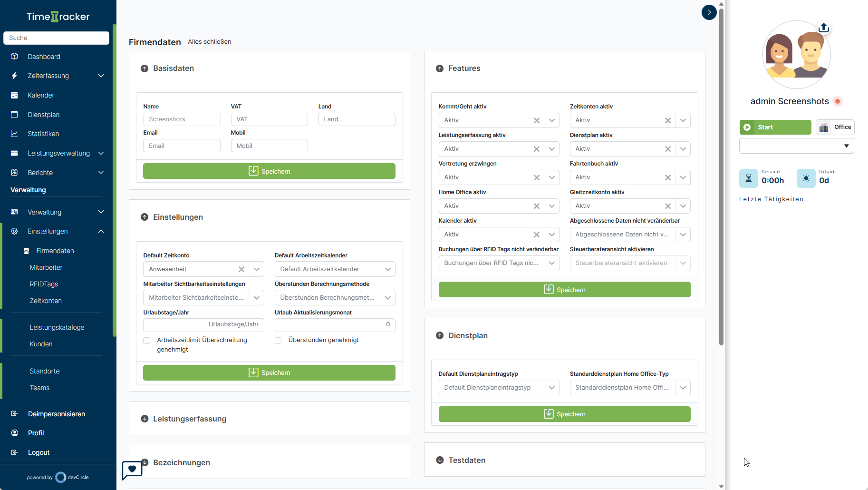Click the Statistiken chart icon

pyautogui.click(x=14, y=134)
